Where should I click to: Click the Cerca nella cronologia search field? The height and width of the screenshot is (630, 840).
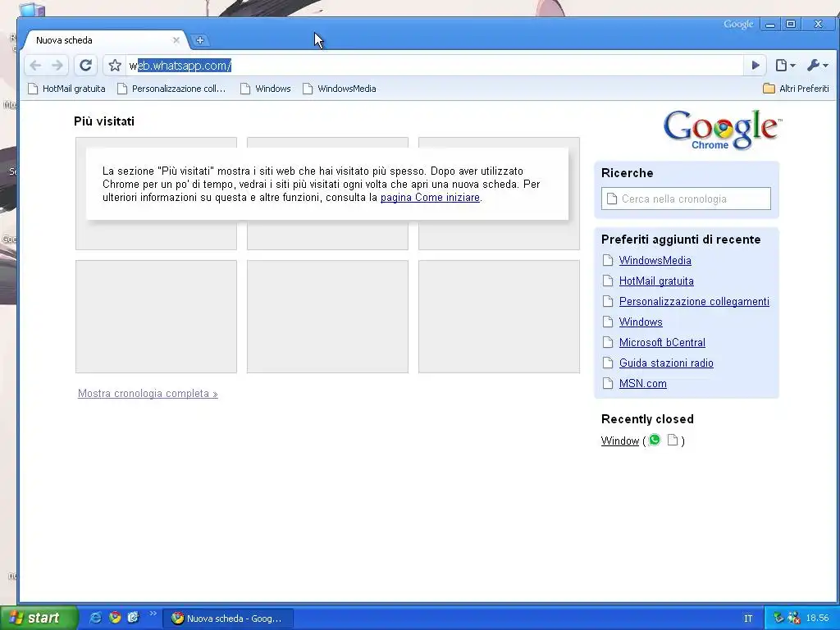tap(686, 199)
